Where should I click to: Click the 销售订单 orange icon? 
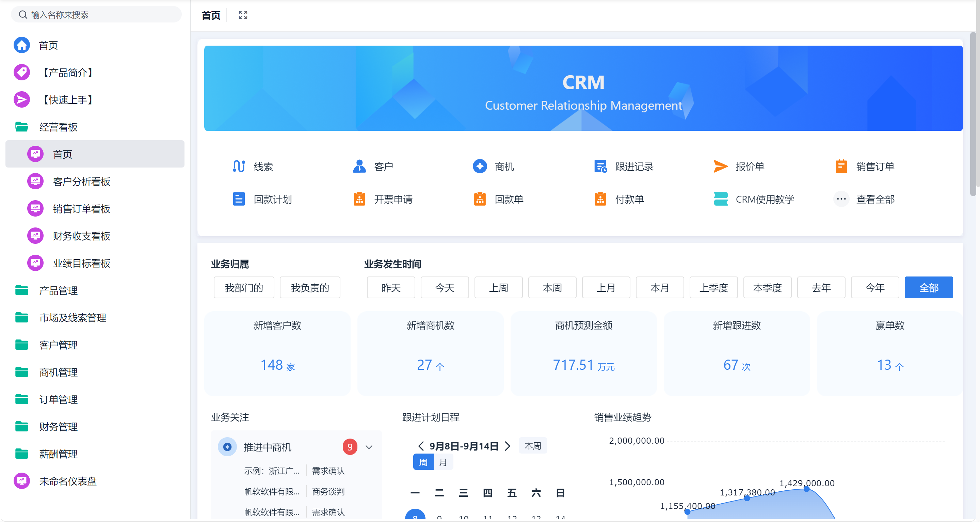click(841, 166)
